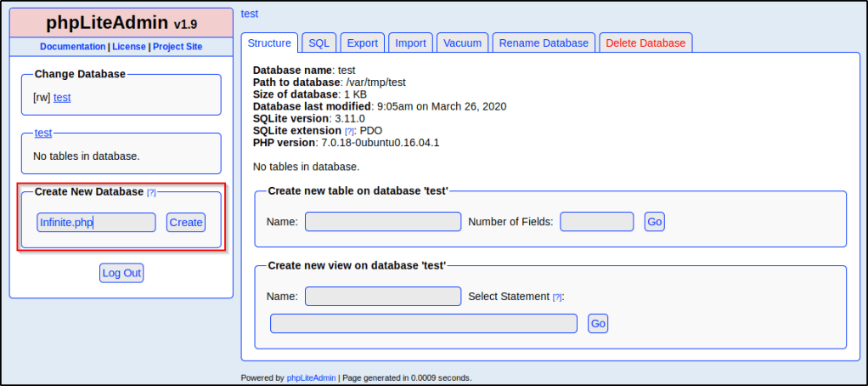This screenshot has width=868, height=386.
Task: Click the Log Out button
Action: click(121, 273)
